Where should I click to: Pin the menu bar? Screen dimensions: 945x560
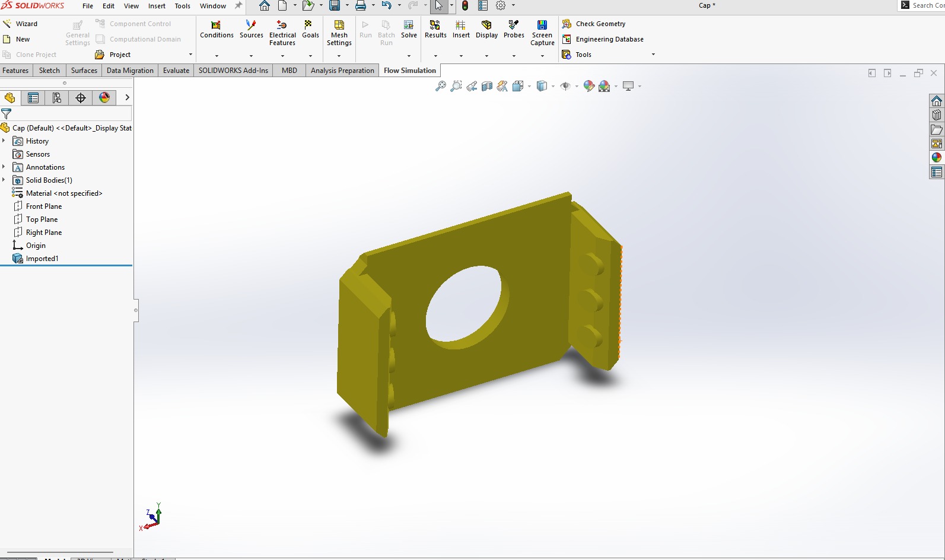tap(238, 6)
